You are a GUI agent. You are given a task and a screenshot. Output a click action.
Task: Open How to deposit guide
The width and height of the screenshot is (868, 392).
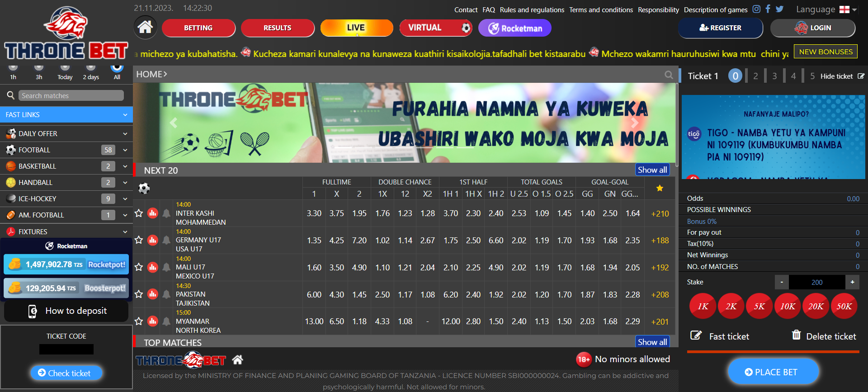(66, 311)
